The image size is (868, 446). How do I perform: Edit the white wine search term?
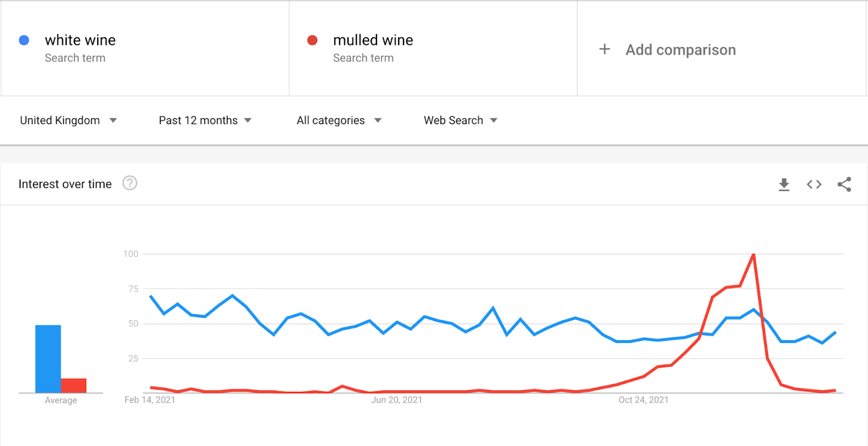(x=80, y=40)
